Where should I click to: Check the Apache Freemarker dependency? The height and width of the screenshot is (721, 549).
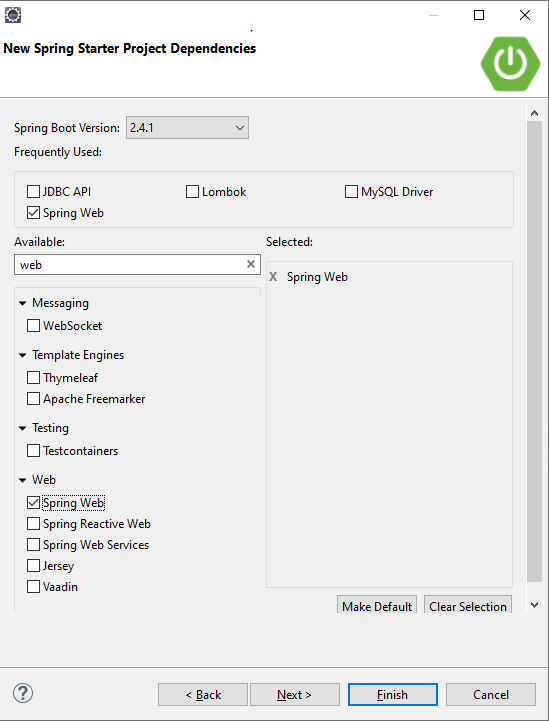click(x=33, y=399)
